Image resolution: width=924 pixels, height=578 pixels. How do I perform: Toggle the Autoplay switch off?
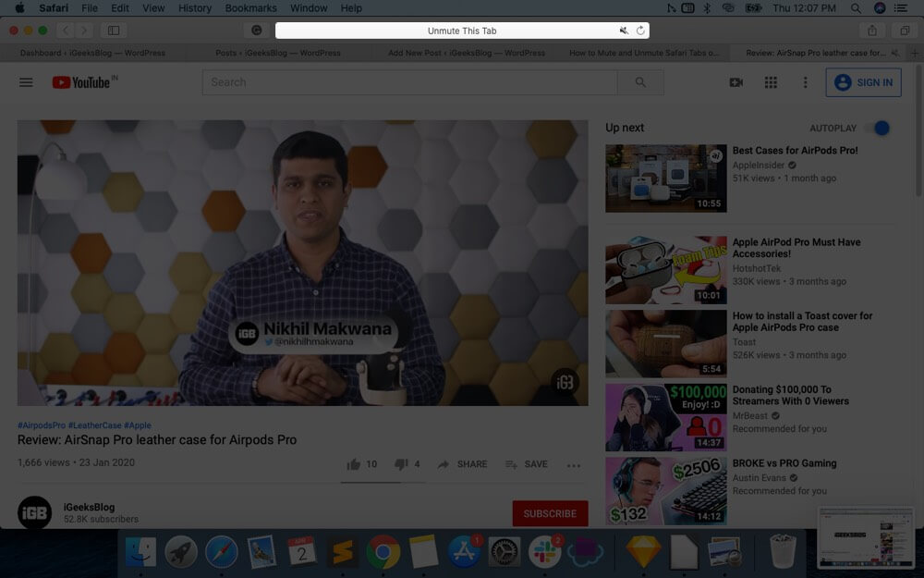coord(877,128)
